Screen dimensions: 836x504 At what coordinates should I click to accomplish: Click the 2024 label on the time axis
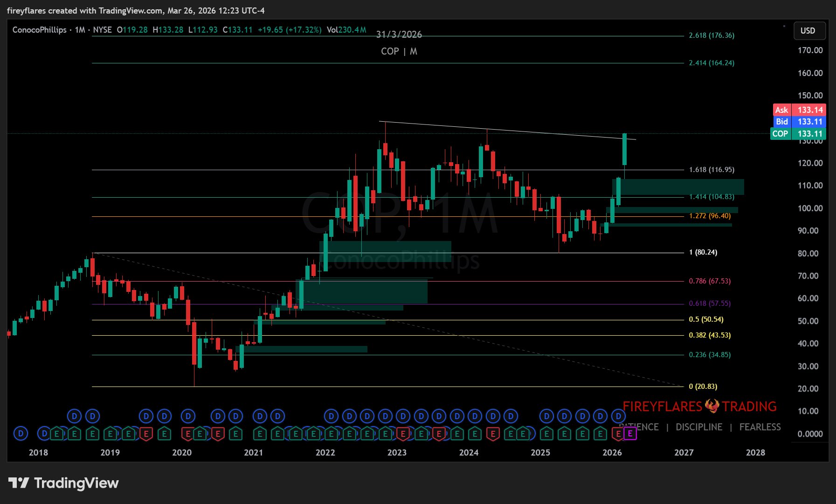tap(469, 453)
